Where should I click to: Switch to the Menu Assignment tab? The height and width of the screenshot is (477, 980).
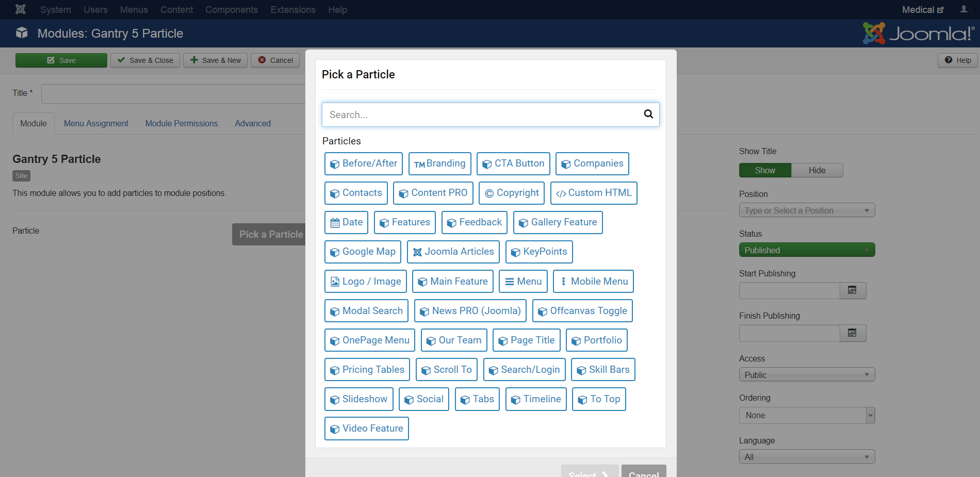tap(96, 124)
